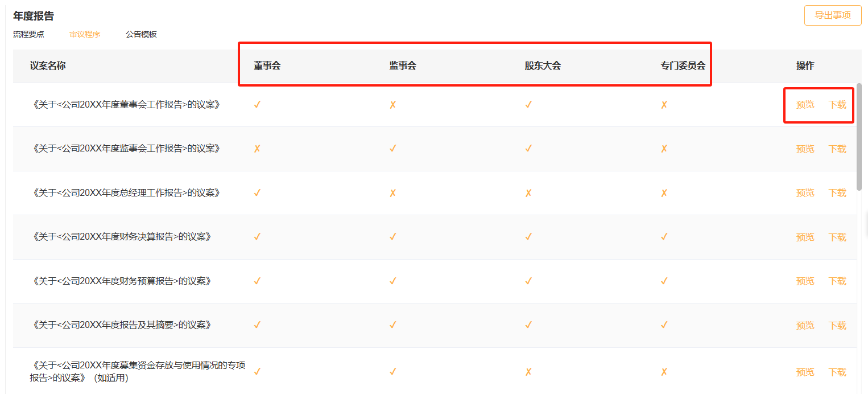Download the 董事会工作报告 proposal
868x394 pixels.
pos(837,105)
